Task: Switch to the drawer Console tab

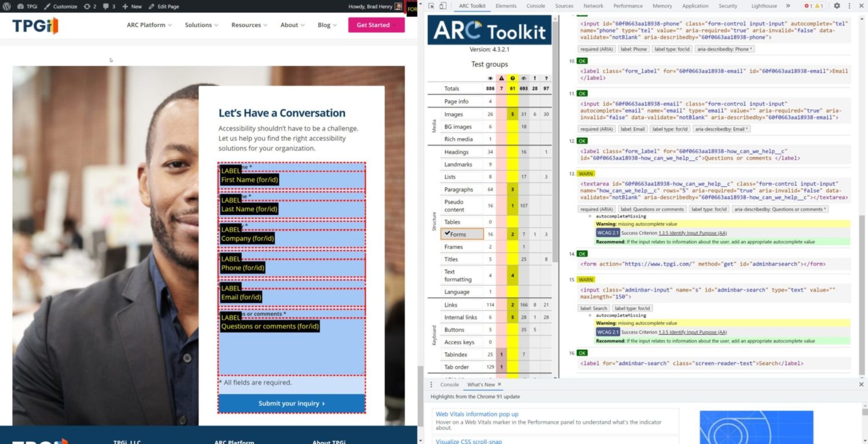Action: click(x=450, y=384)
